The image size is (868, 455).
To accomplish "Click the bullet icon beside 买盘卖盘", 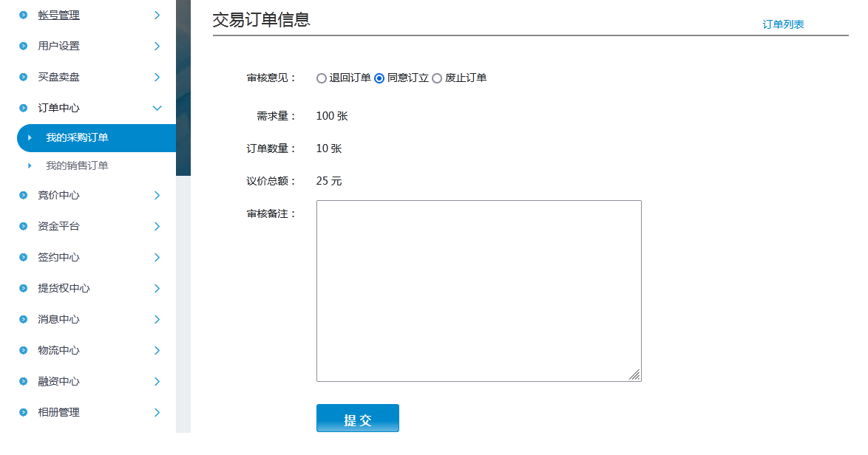I will [24, 77].
